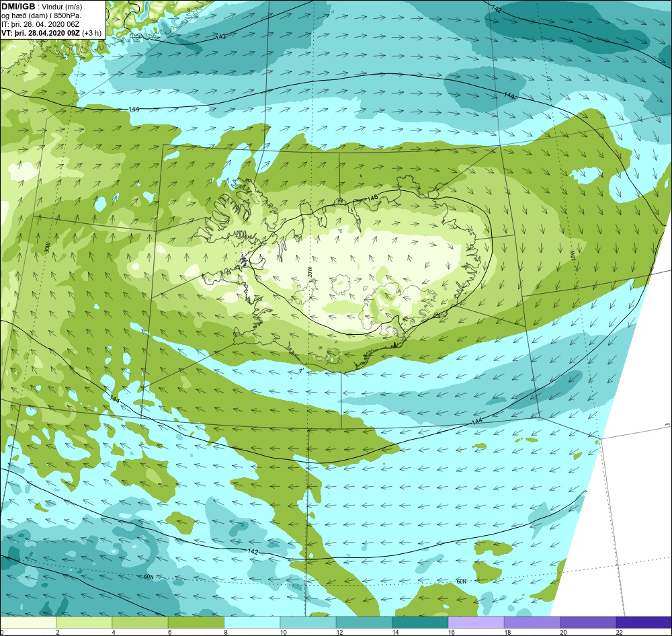
Task: Click the legend tick label 20
Action: (x=563, y=632)
